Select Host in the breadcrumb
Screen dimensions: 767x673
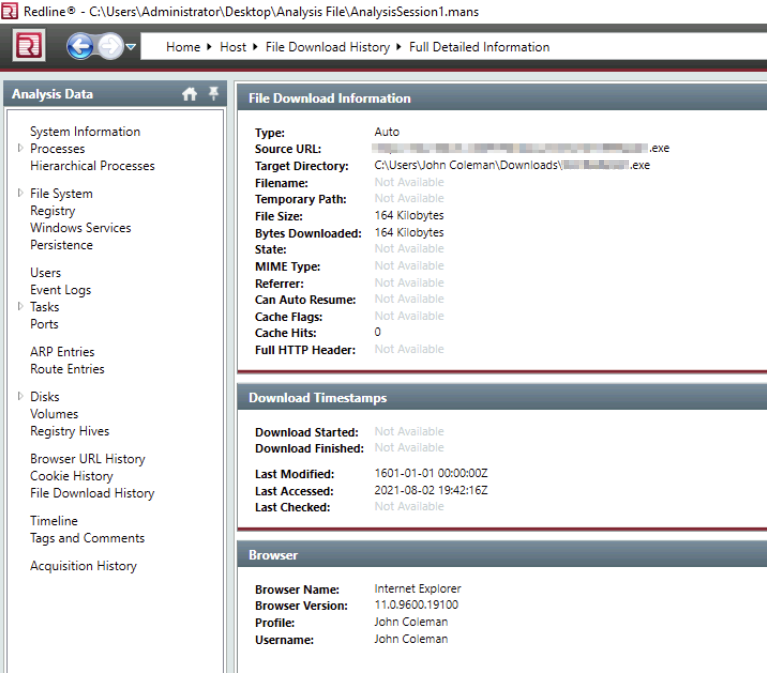tap(233, 47)
